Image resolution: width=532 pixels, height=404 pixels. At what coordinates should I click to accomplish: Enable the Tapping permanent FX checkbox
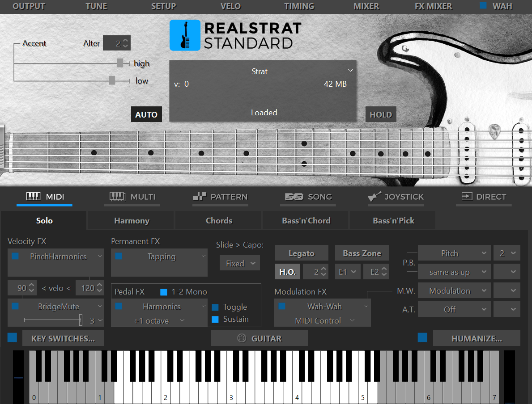click(118, 257)
